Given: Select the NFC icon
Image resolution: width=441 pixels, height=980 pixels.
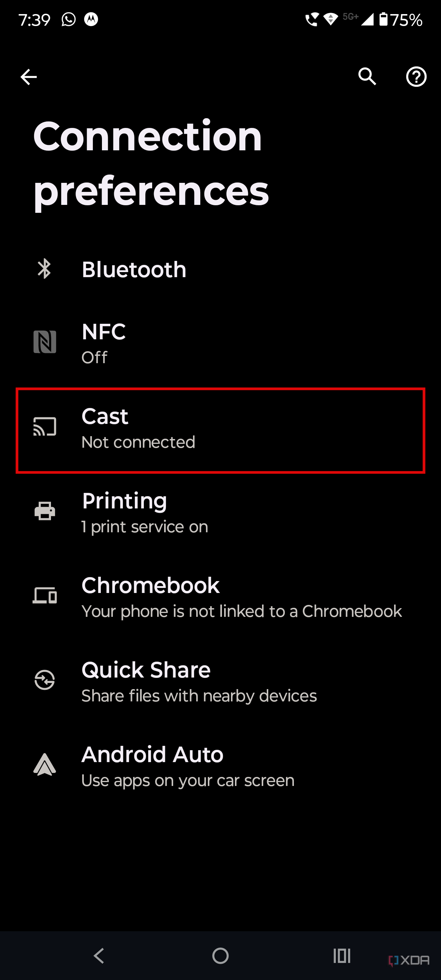Looking at the screenshot, I should [44, 341].
